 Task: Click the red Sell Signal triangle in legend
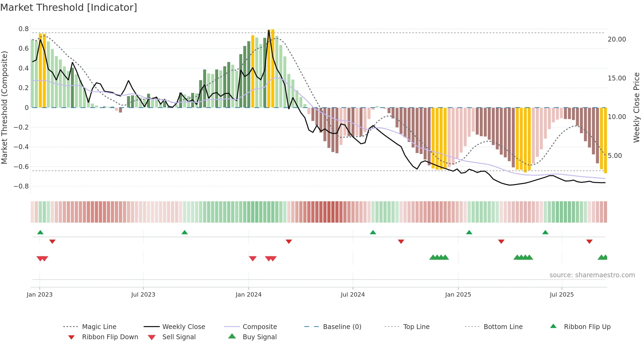(x=152, y=337)
